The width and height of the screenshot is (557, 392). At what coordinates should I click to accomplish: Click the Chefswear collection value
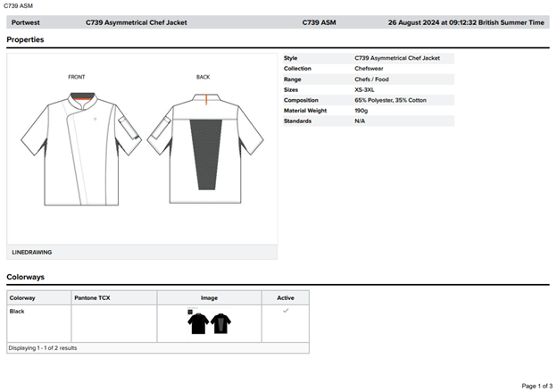click(x=370, y=69)
